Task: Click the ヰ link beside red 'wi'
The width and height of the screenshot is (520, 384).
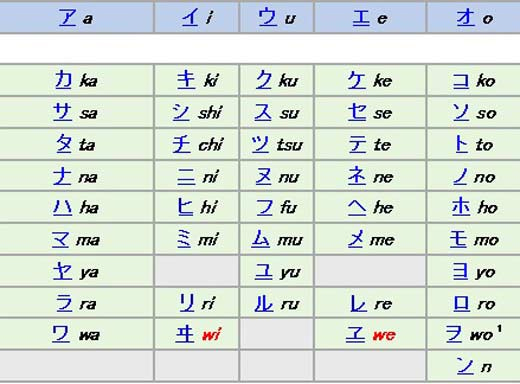Action: [185, 334]
